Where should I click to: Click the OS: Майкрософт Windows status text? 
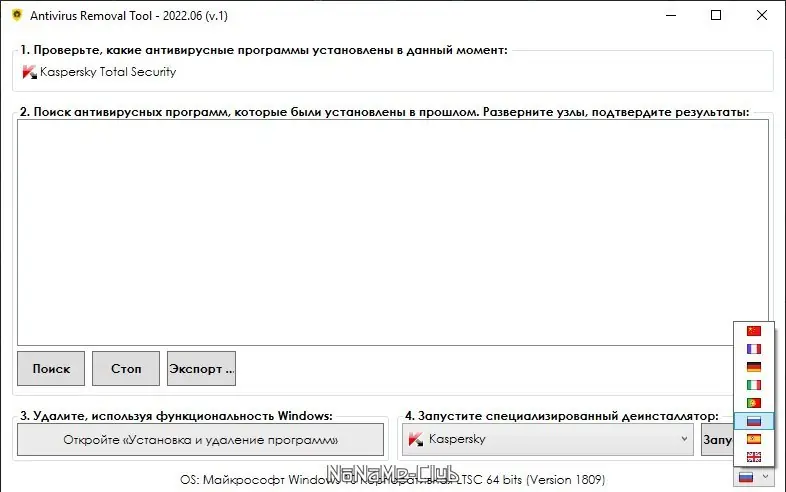click(x=392, y=479)
